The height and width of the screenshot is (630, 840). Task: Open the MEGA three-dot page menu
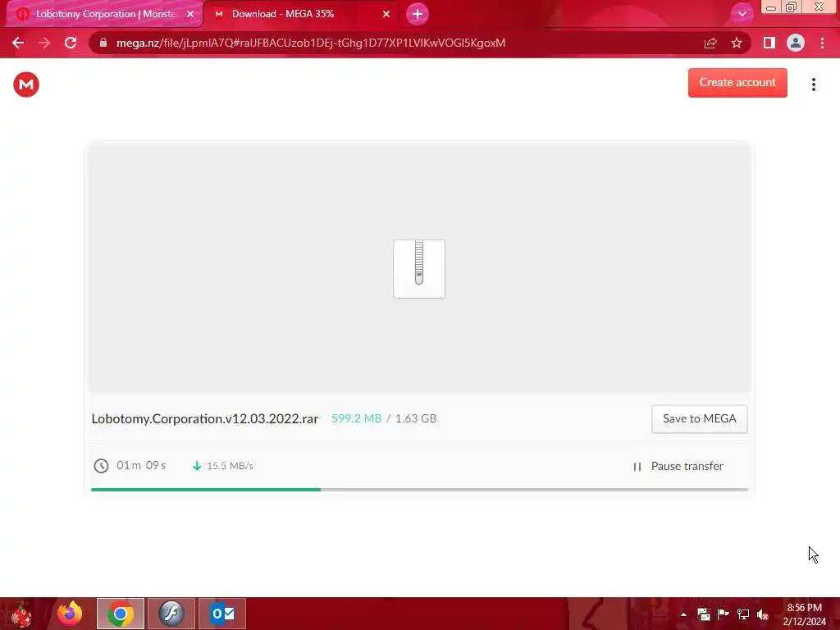pos(813,84)
